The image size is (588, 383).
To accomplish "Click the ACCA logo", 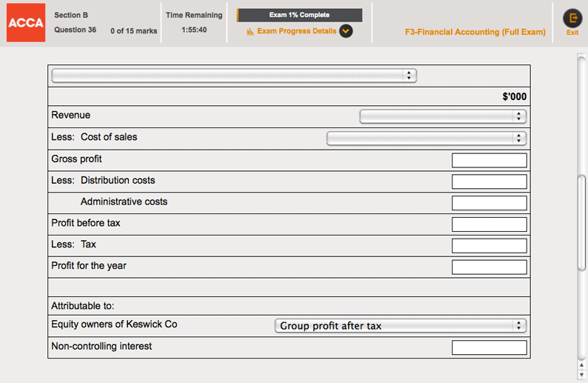I will (26, 23).
